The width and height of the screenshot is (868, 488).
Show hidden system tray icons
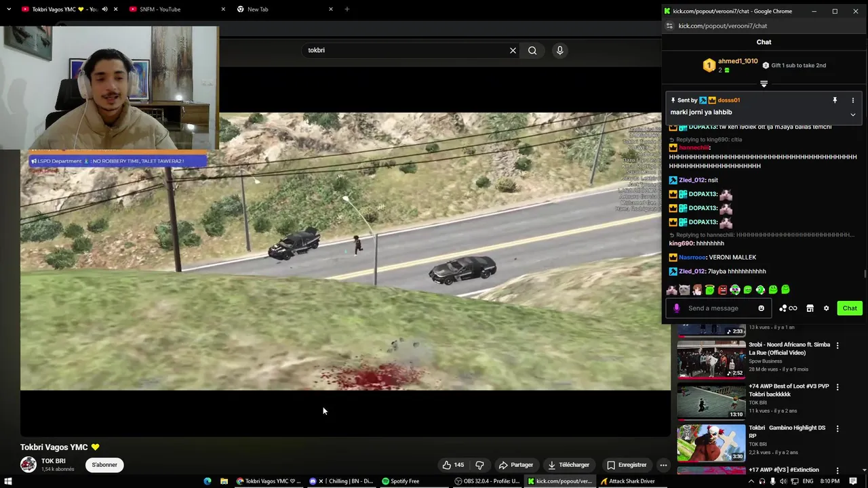pos(751,481)
